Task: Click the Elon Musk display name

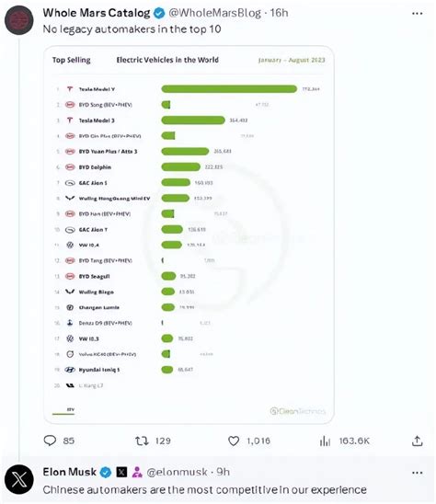Action: click(x=70, y=472)
